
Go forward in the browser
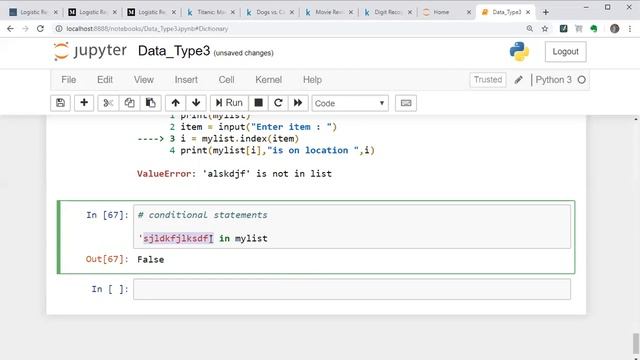pos(25,29)
